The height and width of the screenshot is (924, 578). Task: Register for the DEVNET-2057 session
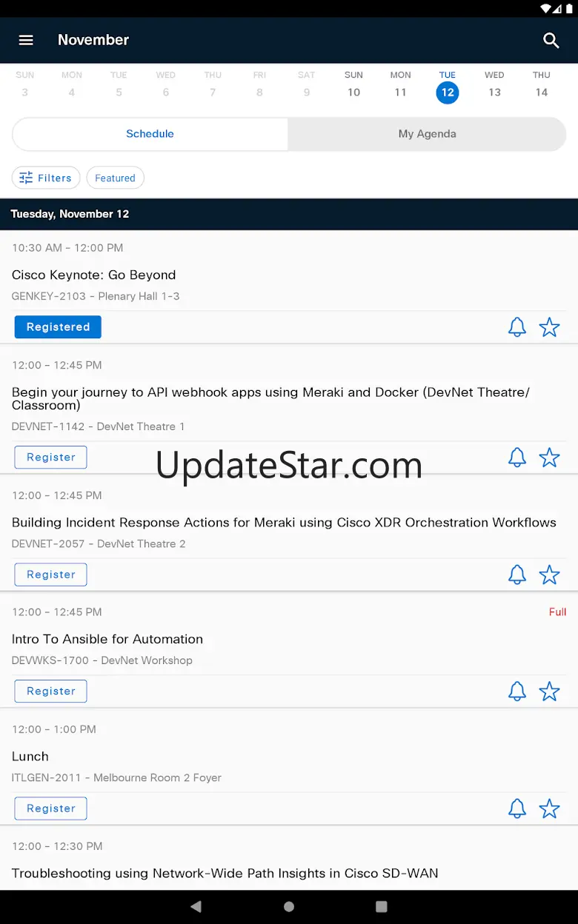tap(50, 574)
